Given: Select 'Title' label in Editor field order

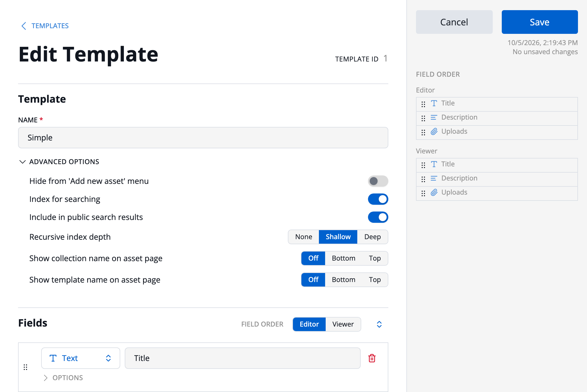Looking at the screenshot, I should coord(448,103).
